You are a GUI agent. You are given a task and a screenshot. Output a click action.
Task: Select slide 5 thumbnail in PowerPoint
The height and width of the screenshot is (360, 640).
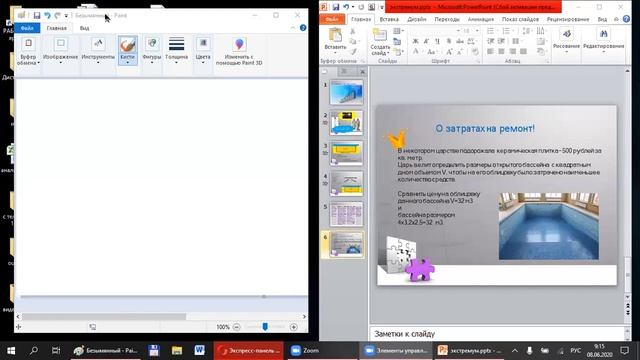point(346,214)
